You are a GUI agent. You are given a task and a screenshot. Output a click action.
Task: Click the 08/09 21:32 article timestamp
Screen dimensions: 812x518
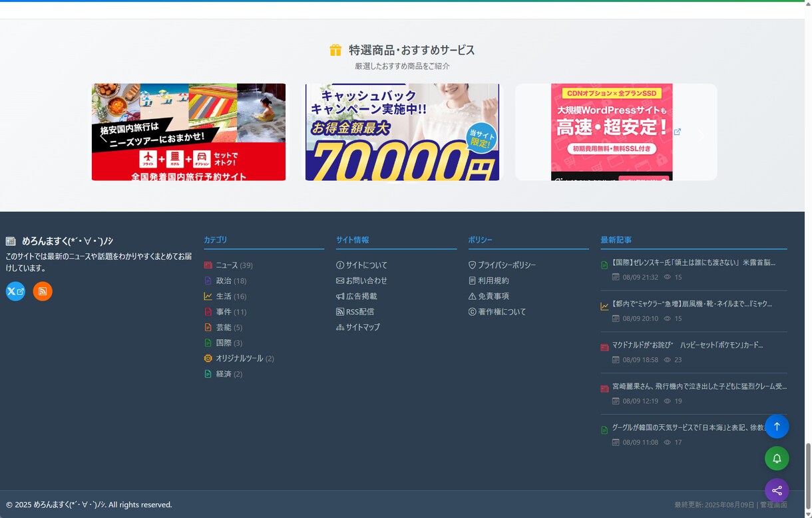pyautogui.click(x=640, y=277)
